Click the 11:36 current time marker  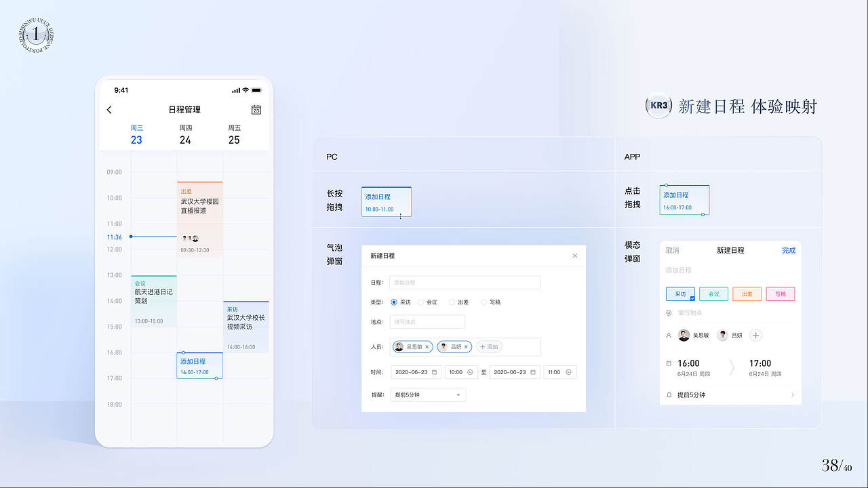pos(115,237)
